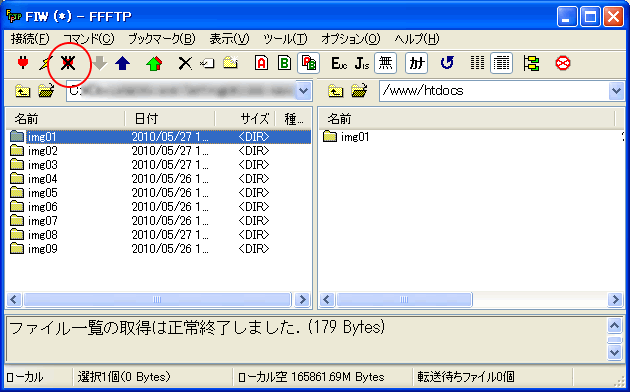Click the green mirroring upload arrow icon
This screenshot has width=630, height=392.
click(154, 63)
